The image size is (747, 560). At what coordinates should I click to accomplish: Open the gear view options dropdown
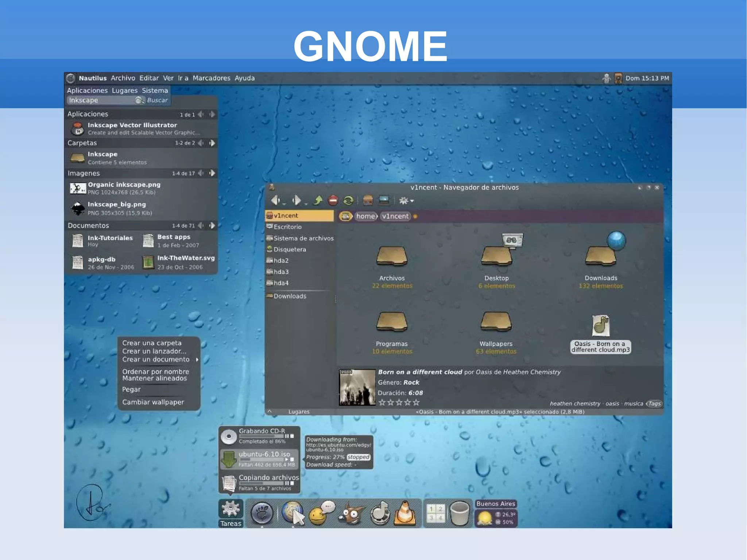tap(406, 201)
